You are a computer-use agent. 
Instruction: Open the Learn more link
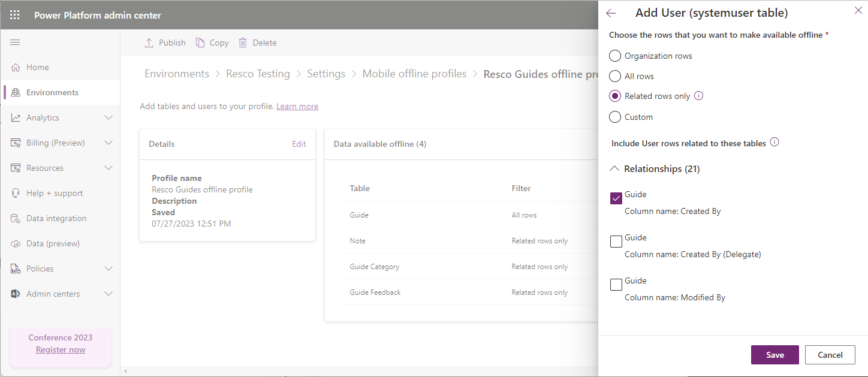297,106
